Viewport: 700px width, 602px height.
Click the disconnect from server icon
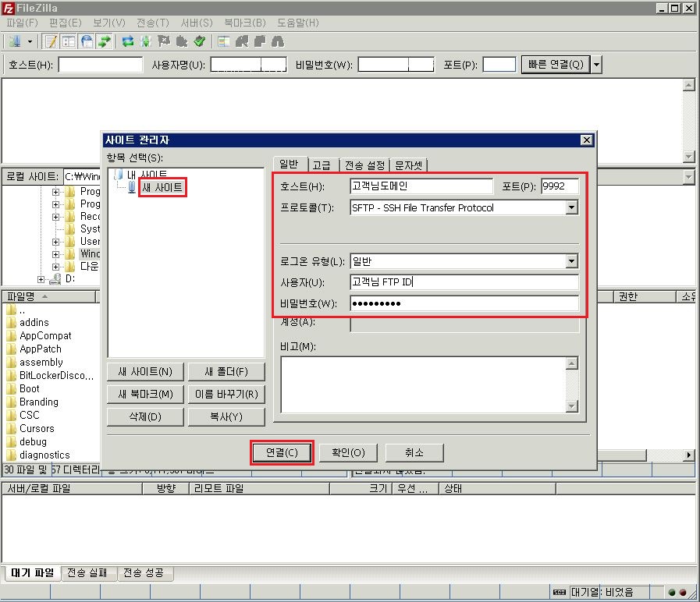(x=182, y=41)
